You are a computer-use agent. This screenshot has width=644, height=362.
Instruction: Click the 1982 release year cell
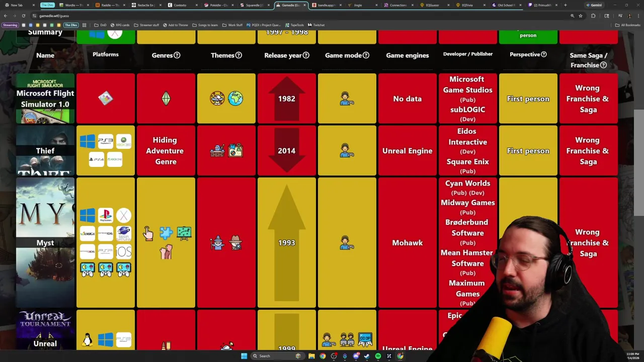pos(287,99)
